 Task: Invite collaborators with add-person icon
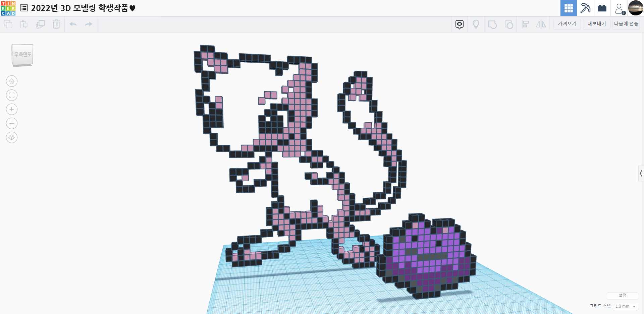620,8
